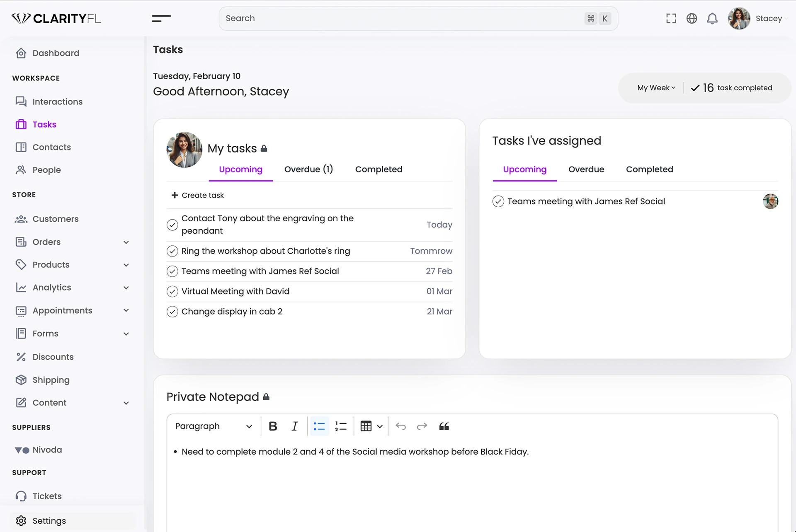Switch to Overdue (1) tab in My tasks
Screen dimensions: 796x532
[308, 169]
